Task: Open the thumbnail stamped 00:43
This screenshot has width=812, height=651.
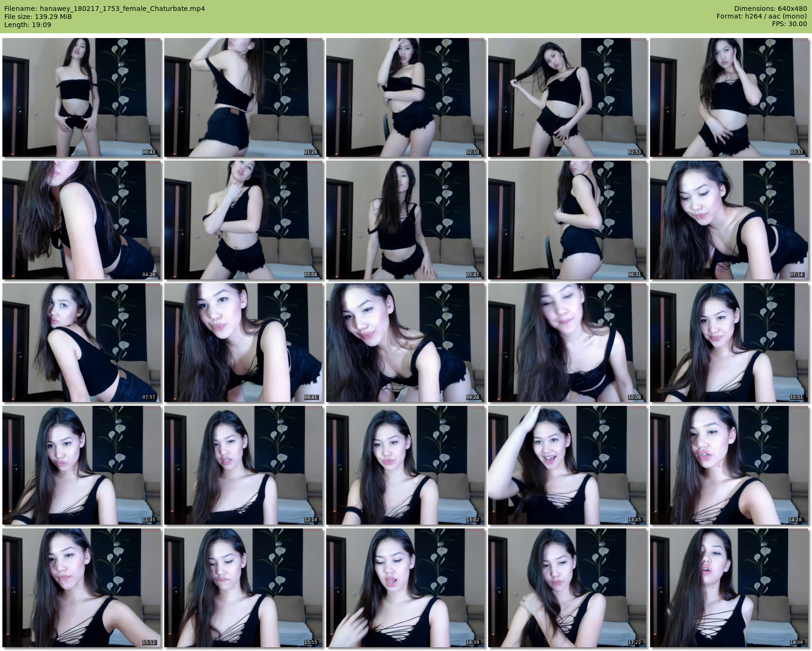Action: (x=81, y=97)
